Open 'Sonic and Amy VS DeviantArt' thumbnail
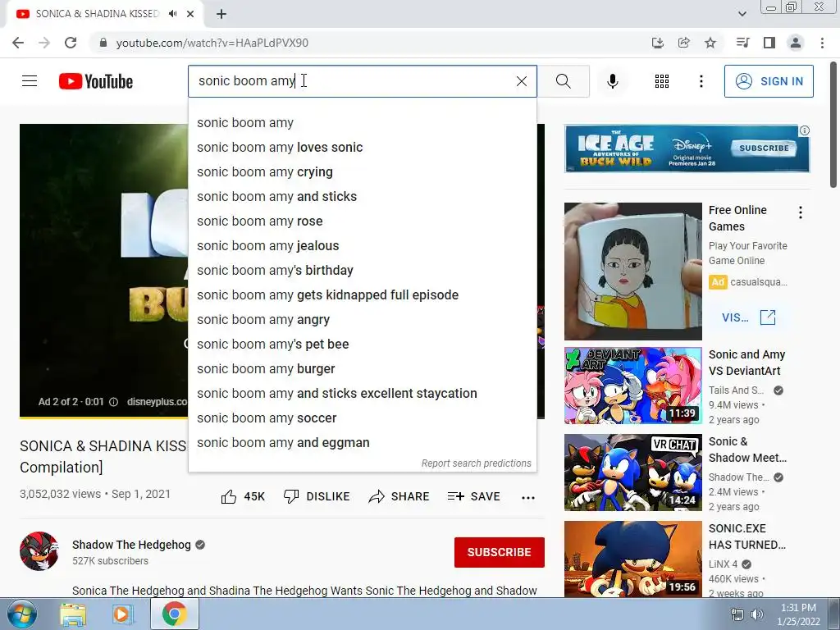840x630 pixels. pyautogui.click(x=632, y=386)
